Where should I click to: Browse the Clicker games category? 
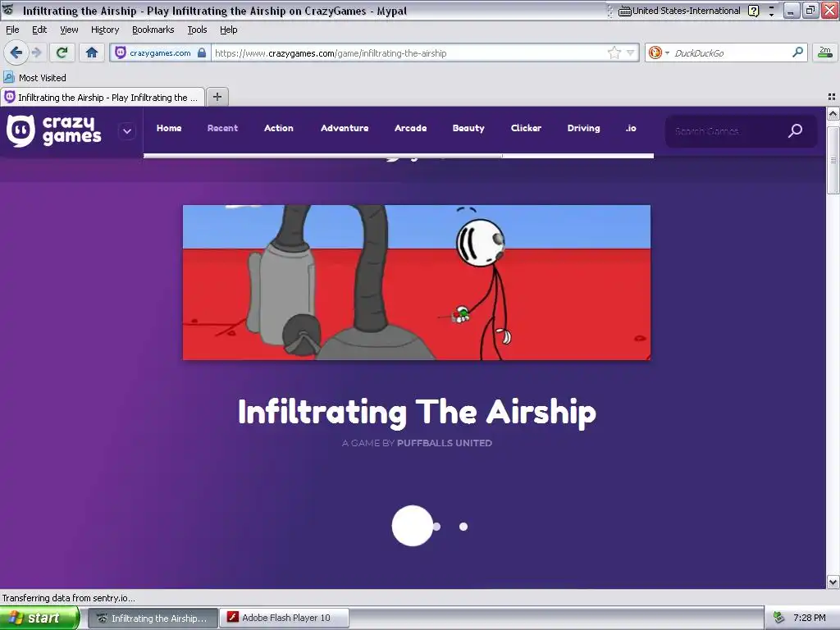526,128
